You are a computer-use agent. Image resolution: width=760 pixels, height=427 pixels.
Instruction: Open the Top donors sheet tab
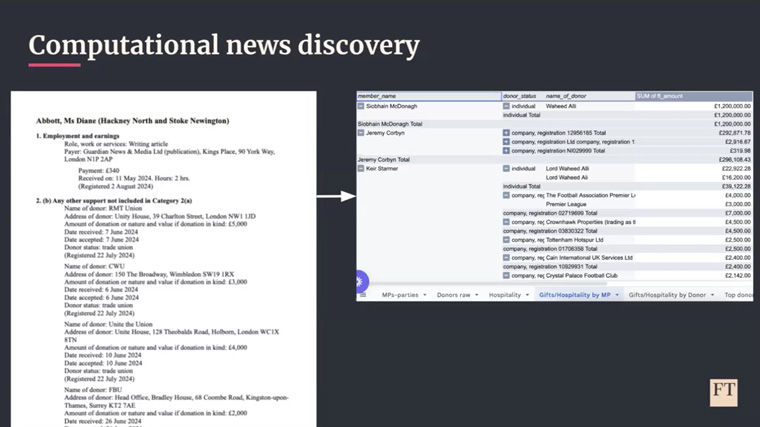point(739,295)
